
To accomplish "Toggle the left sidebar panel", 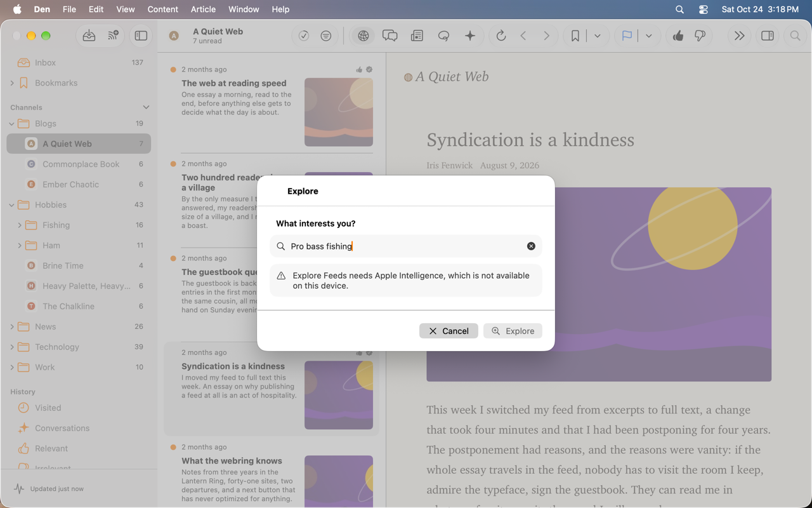I will pyautogui.click(x=141, y=36).
